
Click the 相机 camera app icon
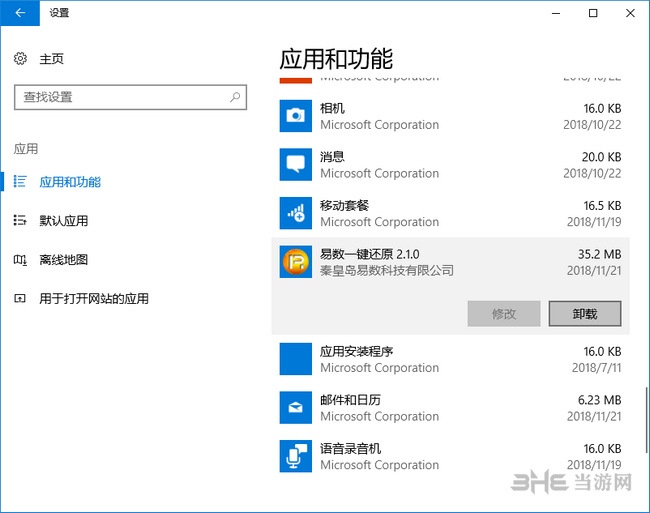coord(296,116)
